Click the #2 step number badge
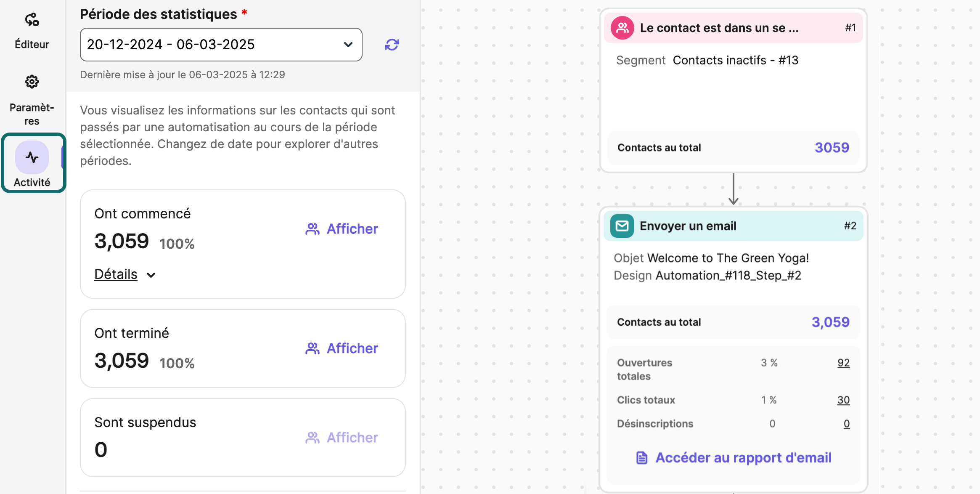 (x=850, y=226)
